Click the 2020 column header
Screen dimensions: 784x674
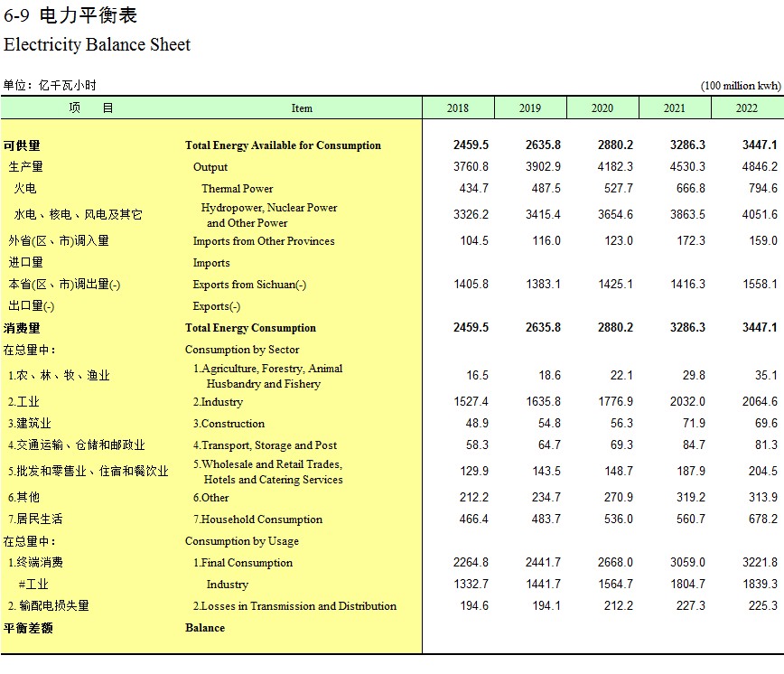click(602, 108)
